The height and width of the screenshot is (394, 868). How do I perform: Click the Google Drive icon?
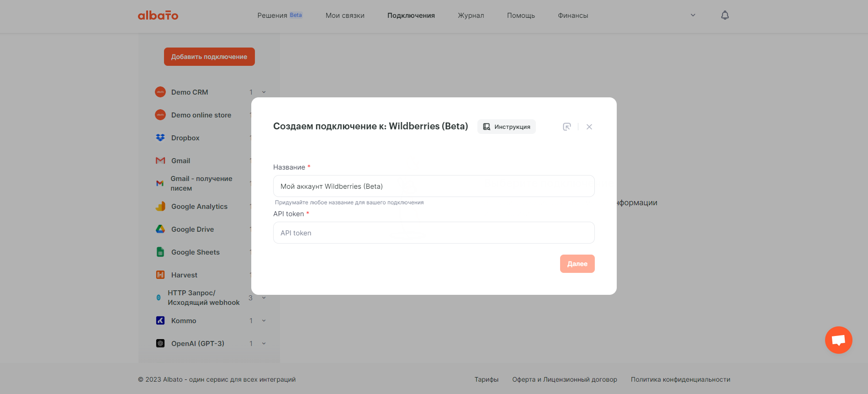click(160, 229)
